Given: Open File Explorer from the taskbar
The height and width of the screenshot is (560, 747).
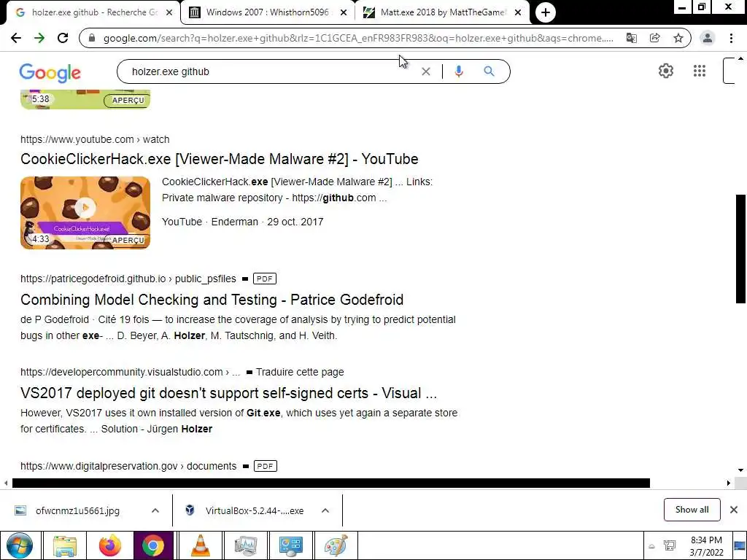Looking at the screenshot, I should 65,545.
